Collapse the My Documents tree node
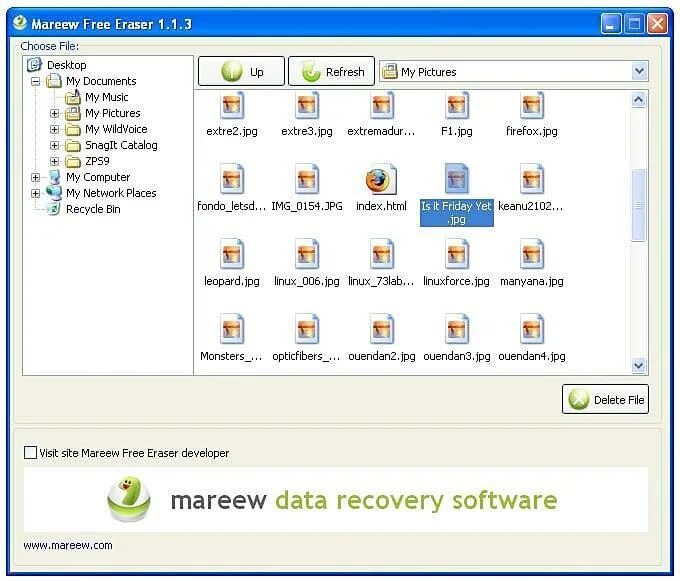The image size is (680, 581). point(36,81)
